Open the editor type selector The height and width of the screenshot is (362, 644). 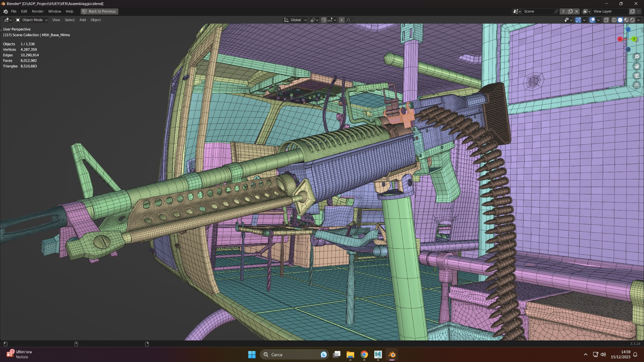pos(8,20)
